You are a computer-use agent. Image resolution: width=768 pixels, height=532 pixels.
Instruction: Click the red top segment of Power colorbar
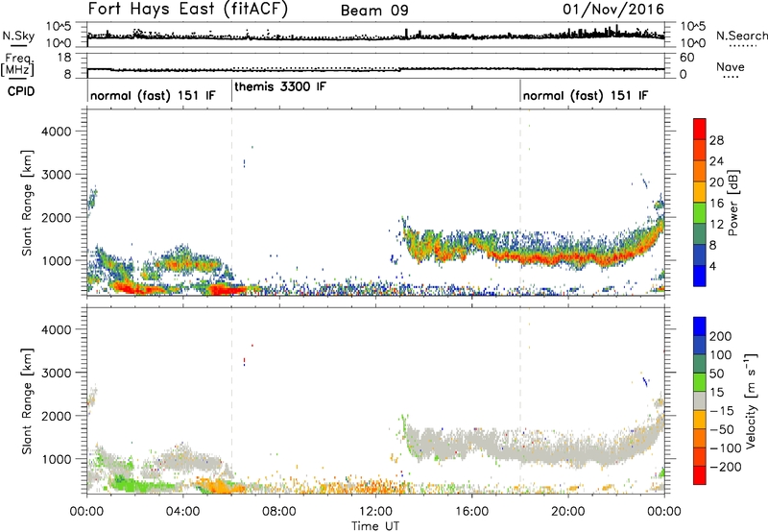[x=700, y=128]
